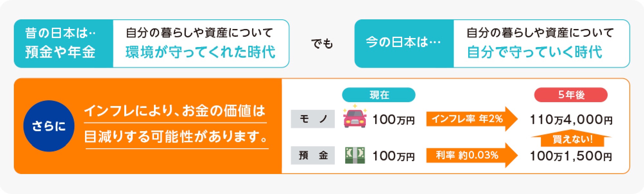This screenshot has height=194, width=644.
Task: Click the でも text between boxes
Action: coord(322,44)
